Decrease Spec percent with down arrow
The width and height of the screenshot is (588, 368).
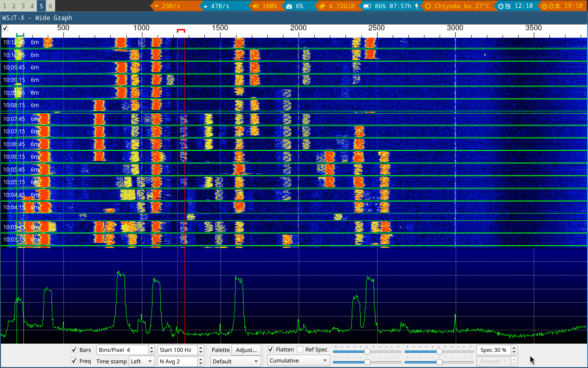[514, 352]
